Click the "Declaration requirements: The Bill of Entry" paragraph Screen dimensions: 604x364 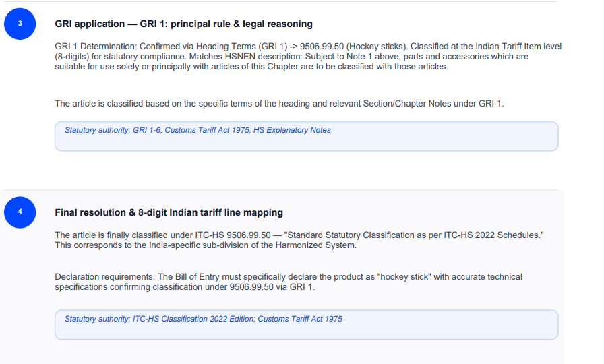tap(289, 282)
